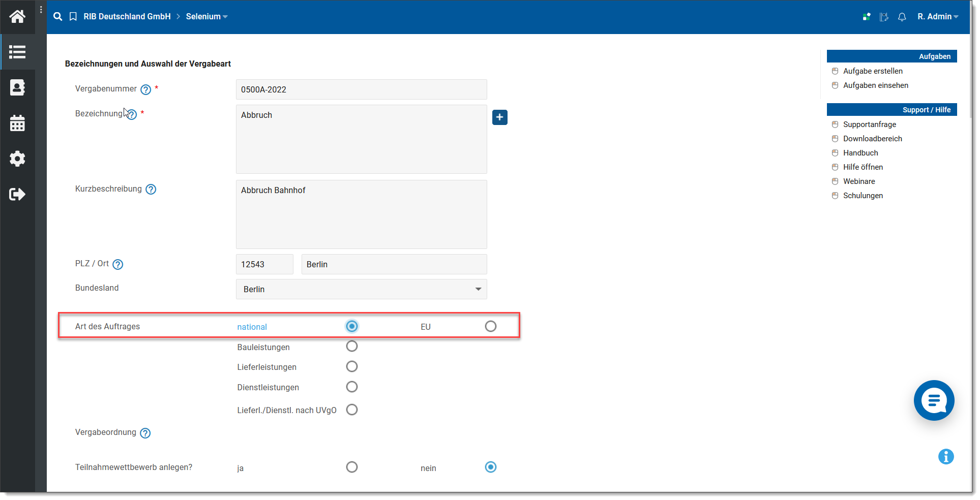This screenshot has width=980, height=500.
Task: Click the blue info circle icon
Action: click(x=946, y=456)
